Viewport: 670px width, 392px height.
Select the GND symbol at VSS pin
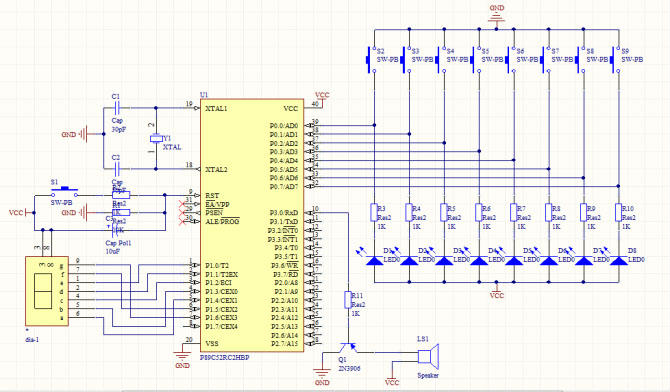[182, 357]
